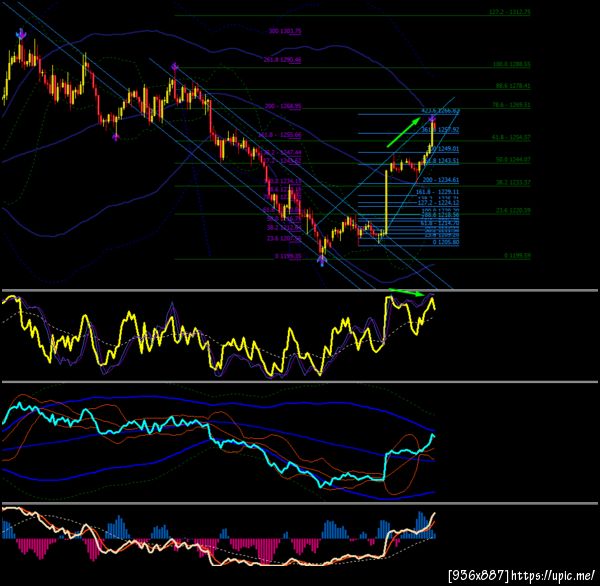Viewport: 600px width, 586px height.
Task: Click the green divergence arrow on the oscillator panel
Action: pyautogui.click(x=407, y=292)
